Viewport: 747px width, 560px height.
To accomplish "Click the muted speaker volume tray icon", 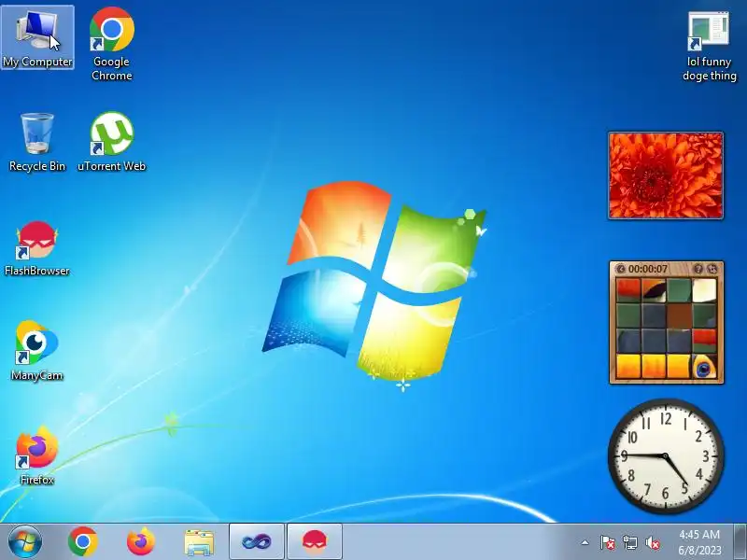I will pyautogui.click(x=653, y=542).
